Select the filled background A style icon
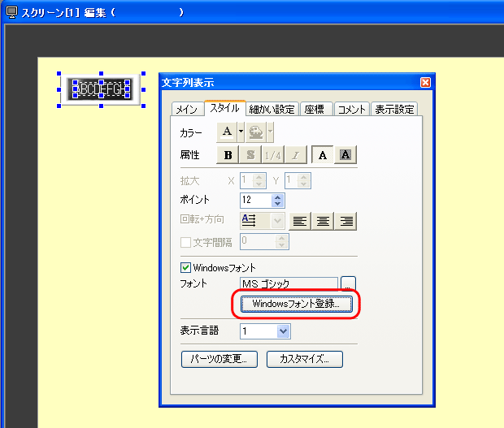 346,155
